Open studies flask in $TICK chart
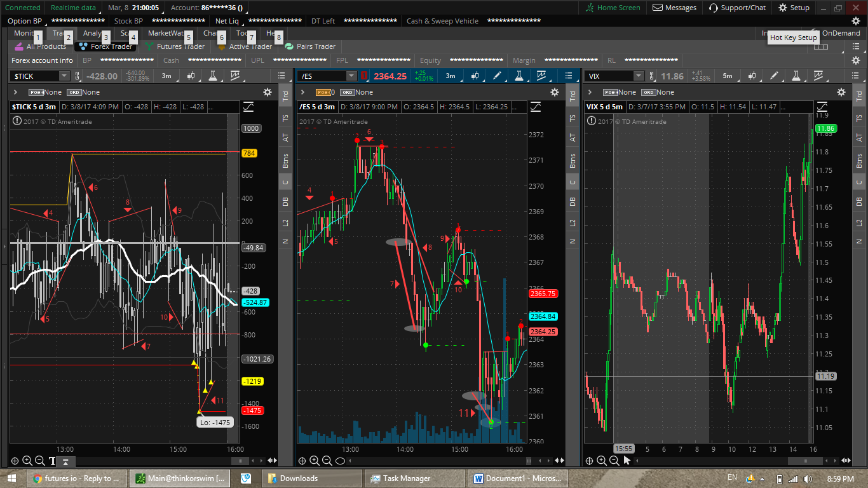The width and height of the screenshot is (868, 488). coord(213,76)
